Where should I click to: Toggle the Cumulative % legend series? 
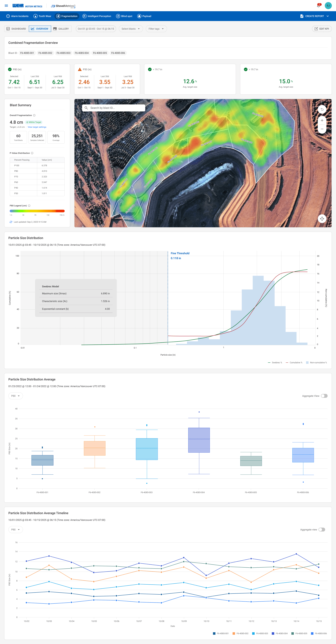294,363
